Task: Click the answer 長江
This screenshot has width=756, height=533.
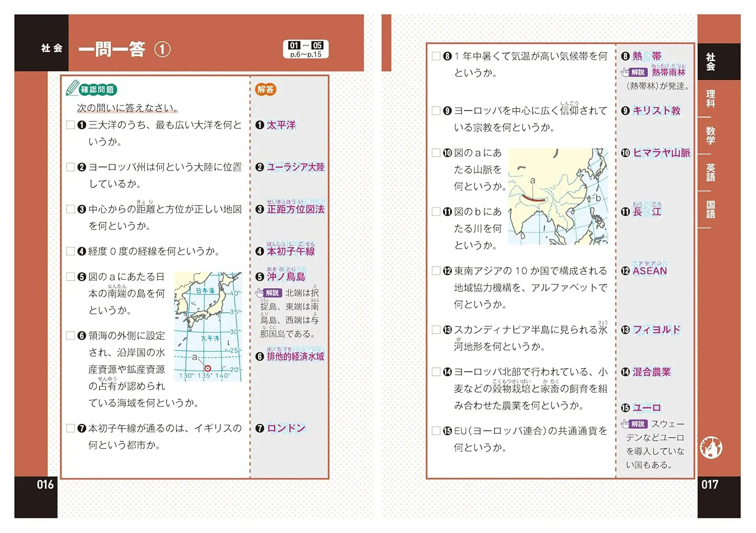Action: click(647, 211)
